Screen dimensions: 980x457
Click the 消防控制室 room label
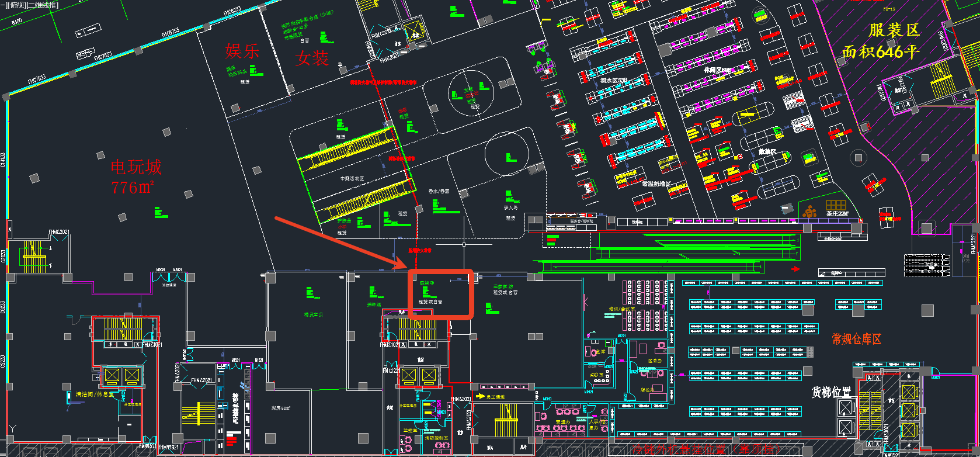pos(436,438)
